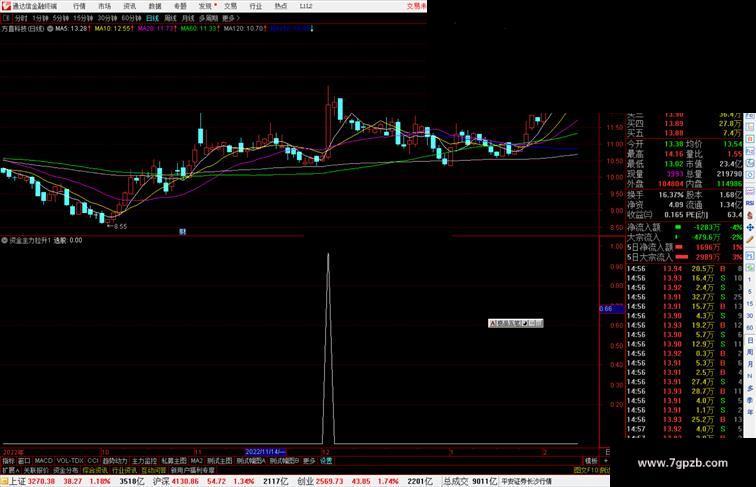Click round icon beside 方直科技 title
This screenshot has width=756, height=487.
50,29
